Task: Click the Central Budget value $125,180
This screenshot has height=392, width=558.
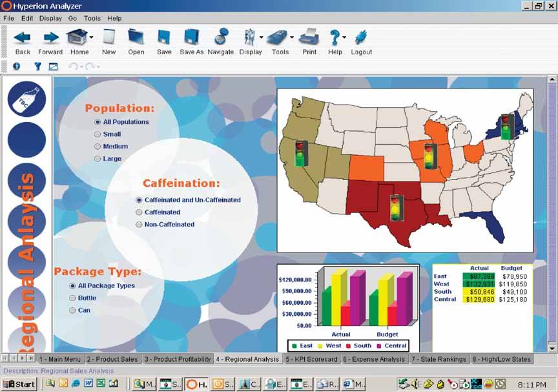Action: [513, 300]
